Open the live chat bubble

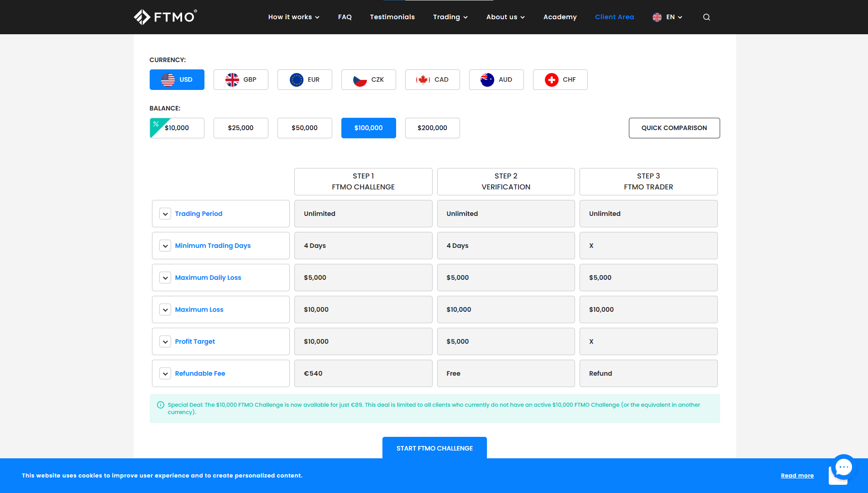(x=843, y=467)
